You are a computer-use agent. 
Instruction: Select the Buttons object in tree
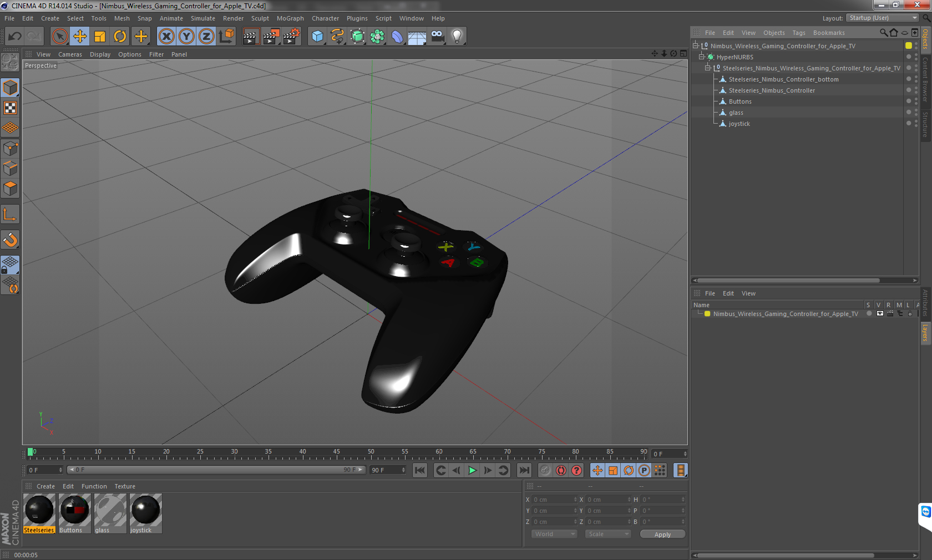(x=740, y=101)
